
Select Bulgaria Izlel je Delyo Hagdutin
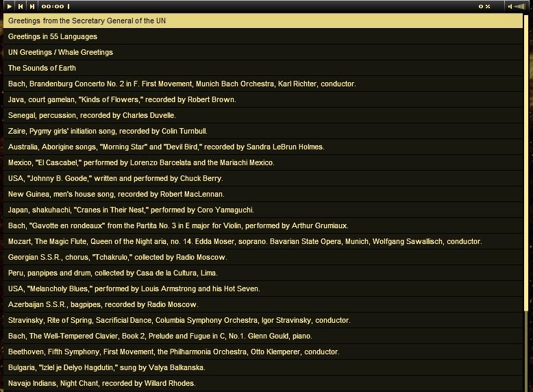pos(263,367)
